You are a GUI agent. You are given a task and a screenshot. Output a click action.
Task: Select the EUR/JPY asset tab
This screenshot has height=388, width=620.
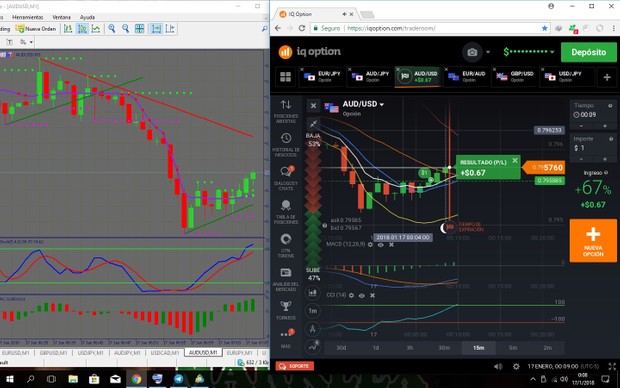click(323, 76)
